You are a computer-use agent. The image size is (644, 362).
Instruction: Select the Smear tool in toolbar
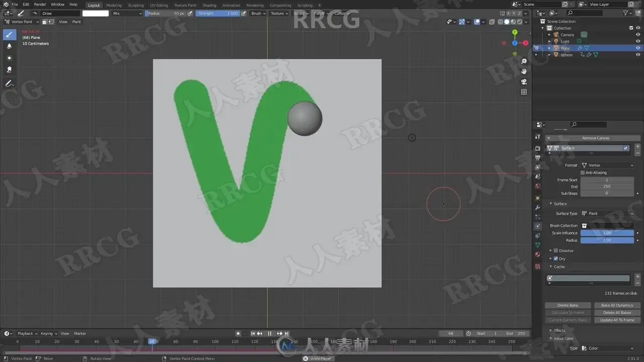pyautogui.click(x=9, y=70)
